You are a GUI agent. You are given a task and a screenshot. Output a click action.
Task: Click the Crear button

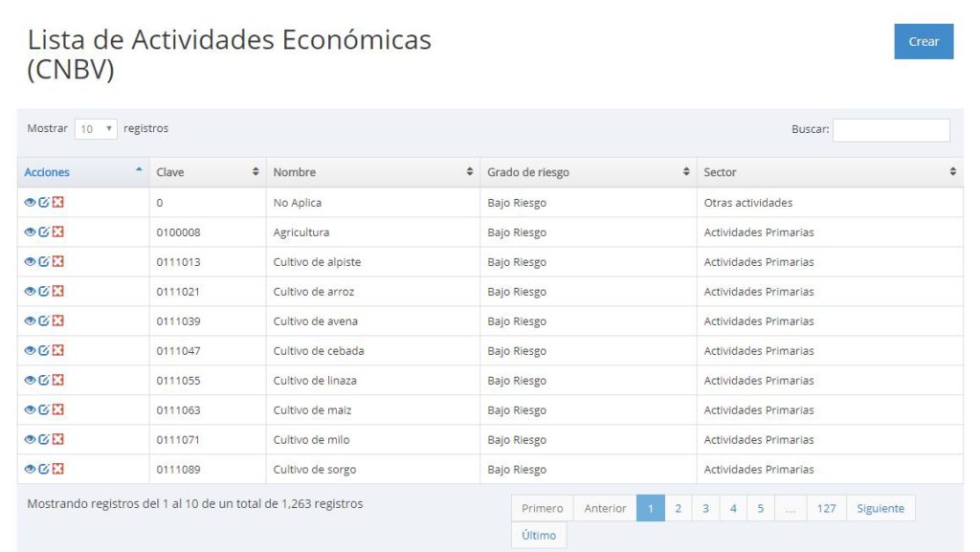(924, 41)
